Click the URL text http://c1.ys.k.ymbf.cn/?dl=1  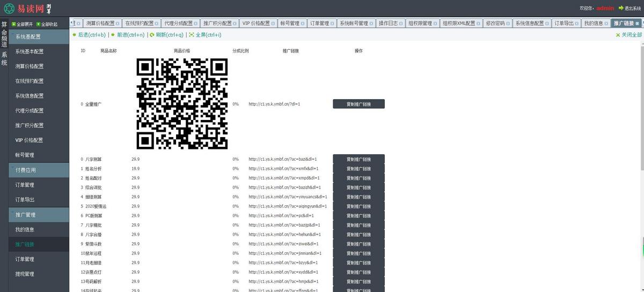pyautogui.click(x=274, y=104)
